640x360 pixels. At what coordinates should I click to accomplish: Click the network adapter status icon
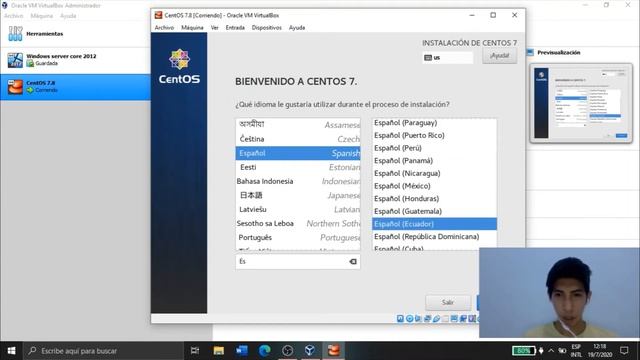[427, 318]
